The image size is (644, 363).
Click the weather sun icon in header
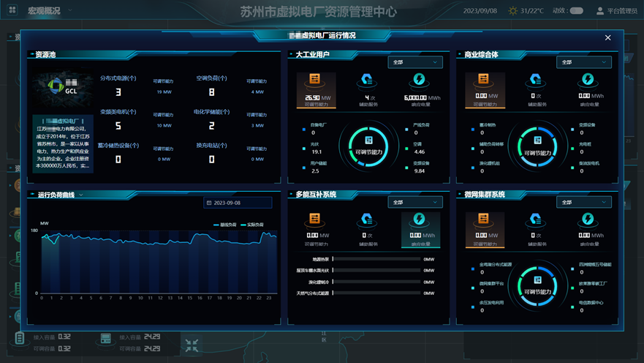513,11
